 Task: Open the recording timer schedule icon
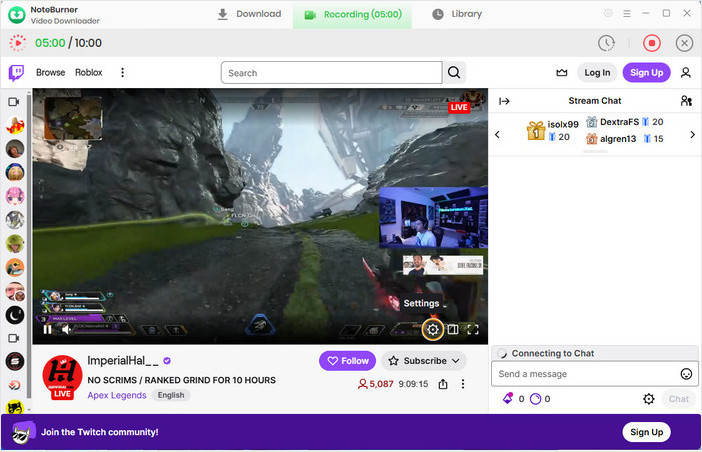[606, 43]
